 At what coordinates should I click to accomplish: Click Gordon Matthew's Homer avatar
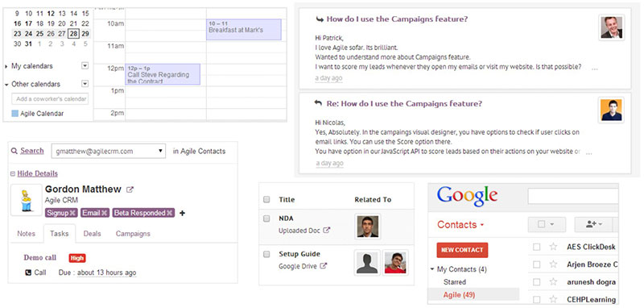(27, 200)
